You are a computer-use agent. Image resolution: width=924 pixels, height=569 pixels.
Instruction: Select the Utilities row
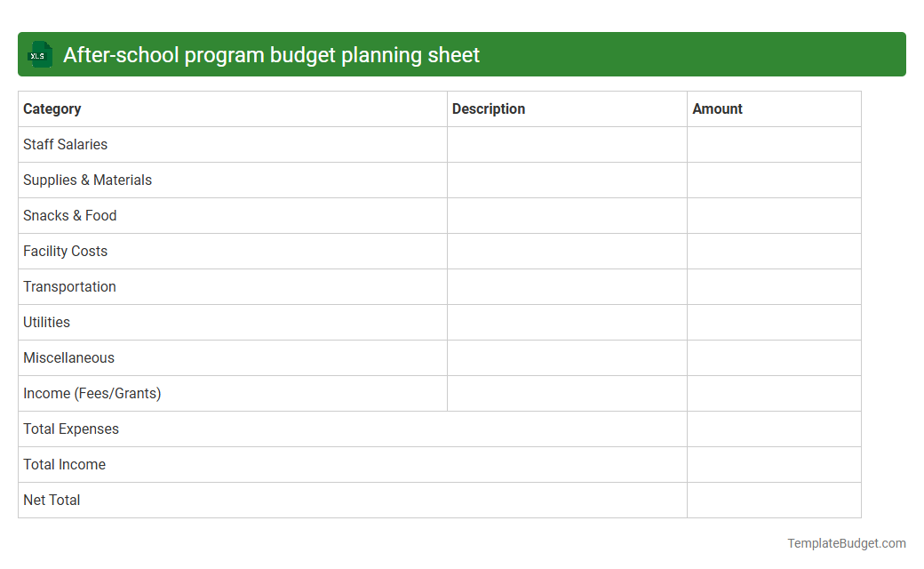tap(46, 322)
